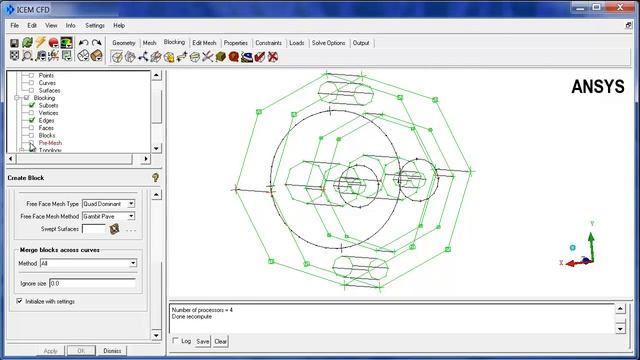Click the results display icon with the dark background

tap(67, 42)
